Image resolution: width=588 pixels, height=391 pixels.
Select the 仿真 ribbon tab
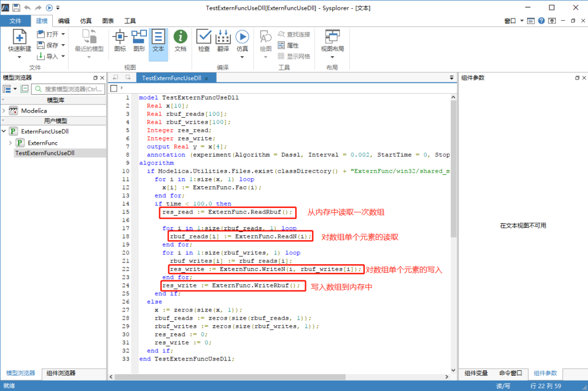(x=86, y=21)
